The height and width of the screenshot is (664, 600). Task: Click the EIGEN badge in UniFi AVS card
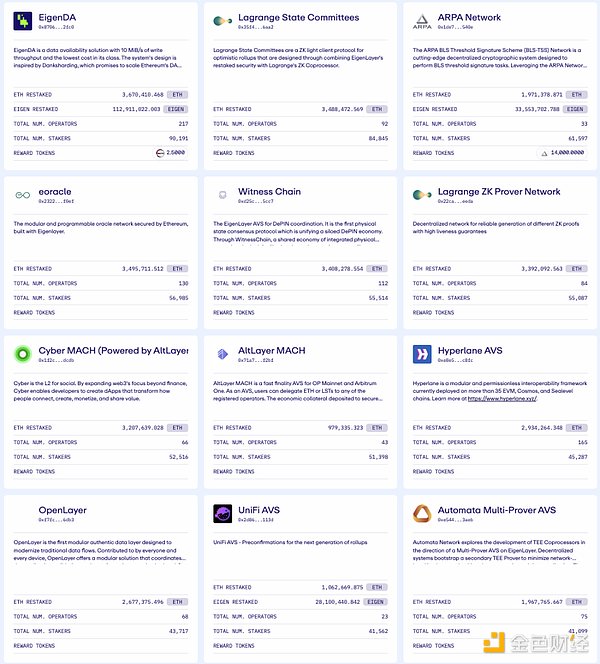pos(375,602)
